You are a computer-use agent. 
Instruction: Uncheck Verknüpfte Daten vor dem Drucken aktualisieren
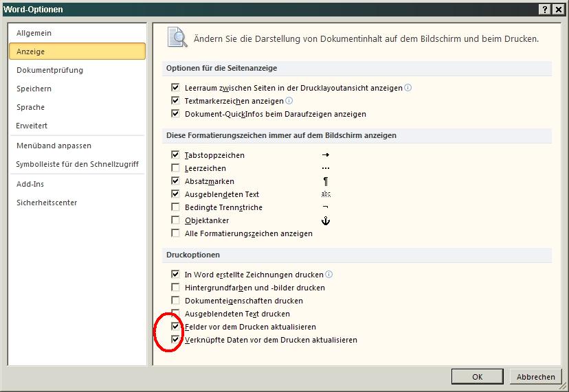pos(176,340)
